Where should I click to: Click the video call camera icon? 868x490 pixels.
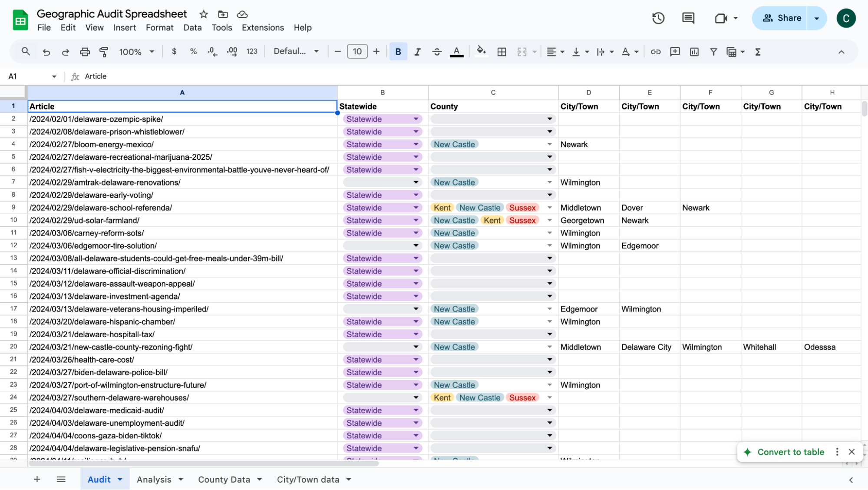[x=721, y=18]
